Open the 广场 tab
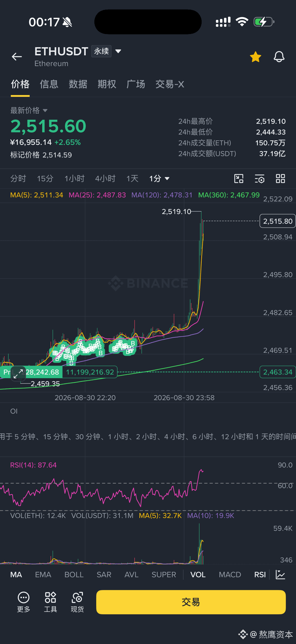This screenshot has height=644, width=296. (136, 84)
